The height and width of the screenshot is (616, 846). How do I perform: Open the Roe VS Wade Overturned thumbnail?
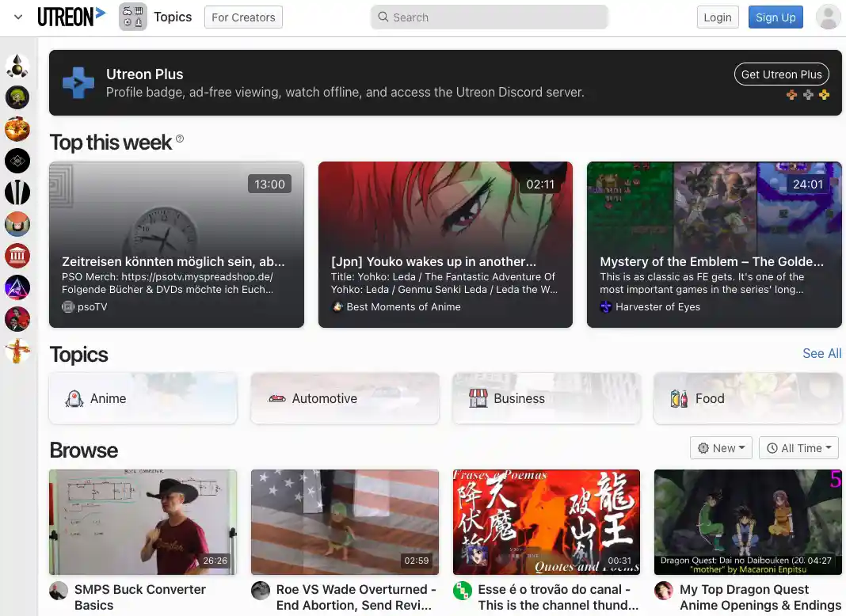coord(345,522)
